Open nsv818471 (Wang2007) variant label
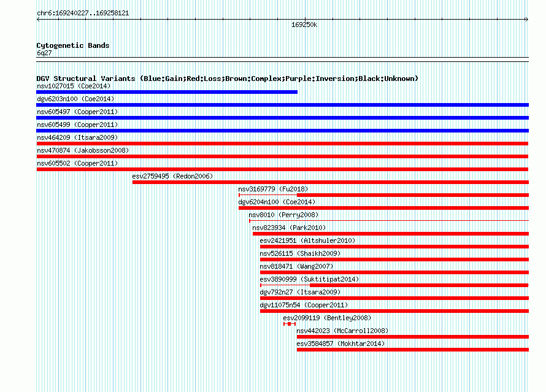546x392 pixels. pyautogui.click(x=296, y=266)
